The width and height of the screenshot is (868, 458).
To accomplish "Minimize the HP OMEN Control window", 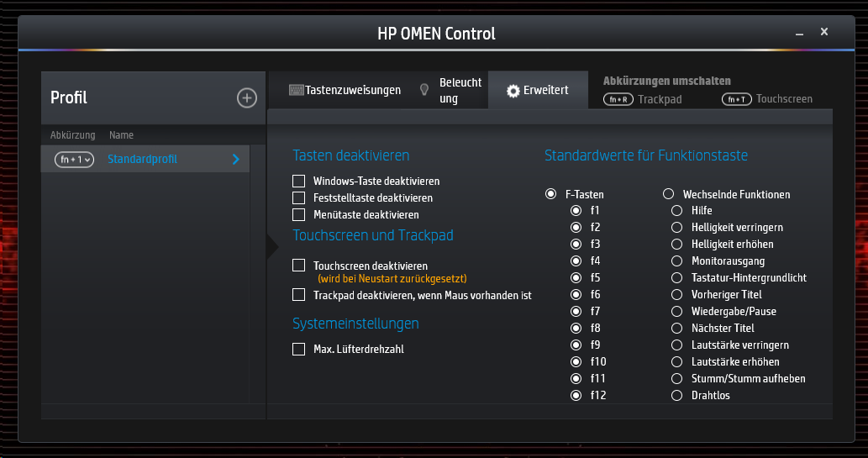I will pyautogui.click(x=799, y=34).
